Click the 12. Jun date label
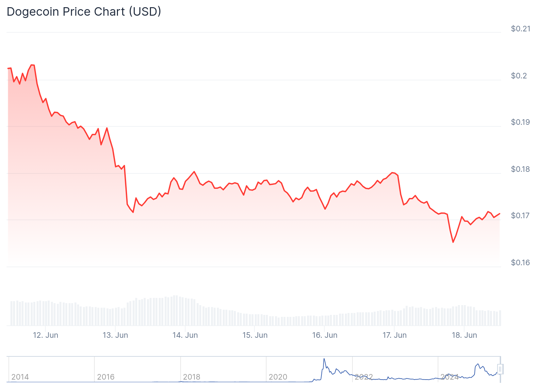This screenshot has width=537, height=392. (x=45, y=335)
